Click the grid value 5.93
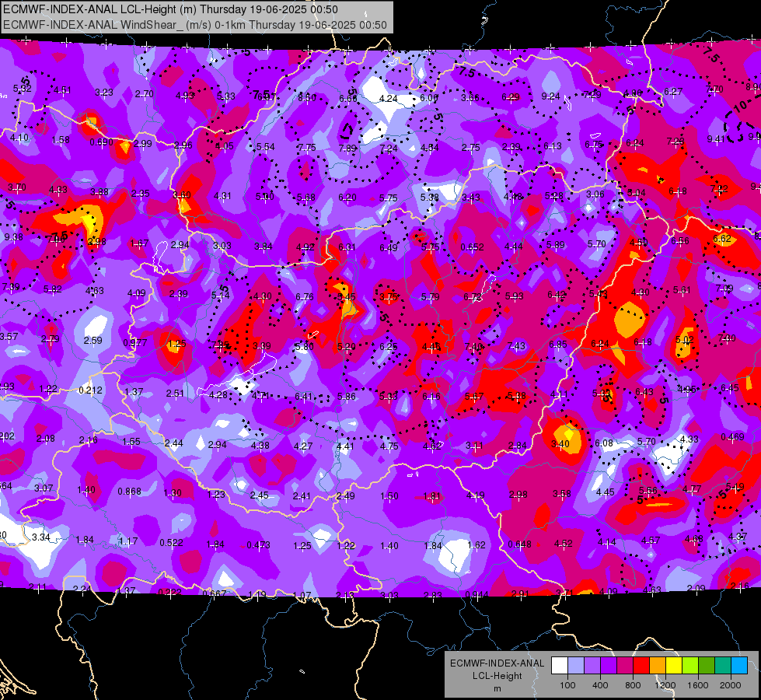 tap(514, 296)
